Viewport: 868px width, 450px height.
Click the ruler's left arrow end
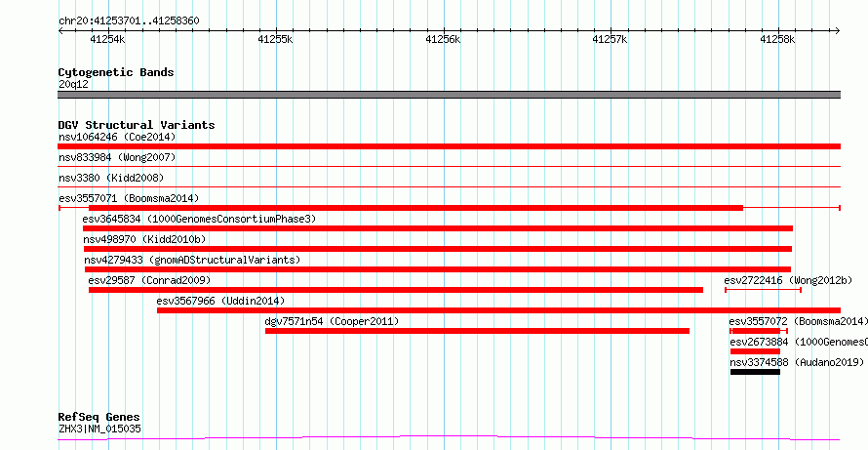coord(60,31)
